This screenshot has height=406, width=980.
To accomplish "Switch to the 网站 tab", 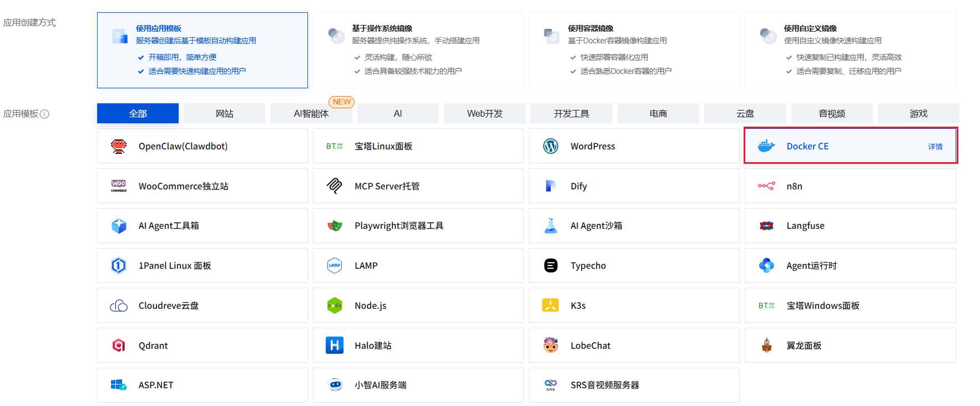I will (x=224, y=113).
